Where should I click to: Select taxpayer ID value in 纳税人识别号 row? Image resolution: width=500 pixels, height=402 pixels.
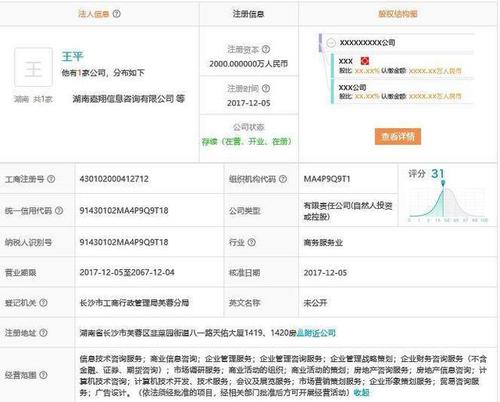[x=124, y=242]
